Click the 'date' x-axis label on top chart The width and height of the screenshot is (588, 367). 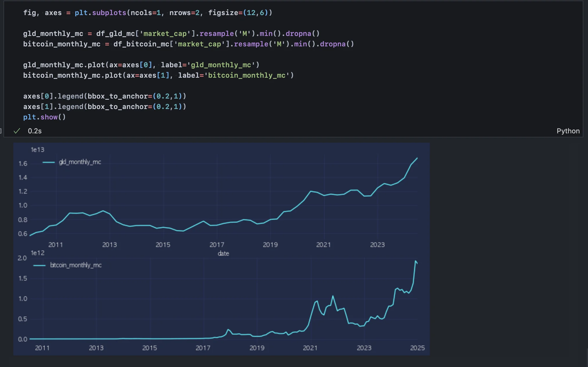point(223,254)
